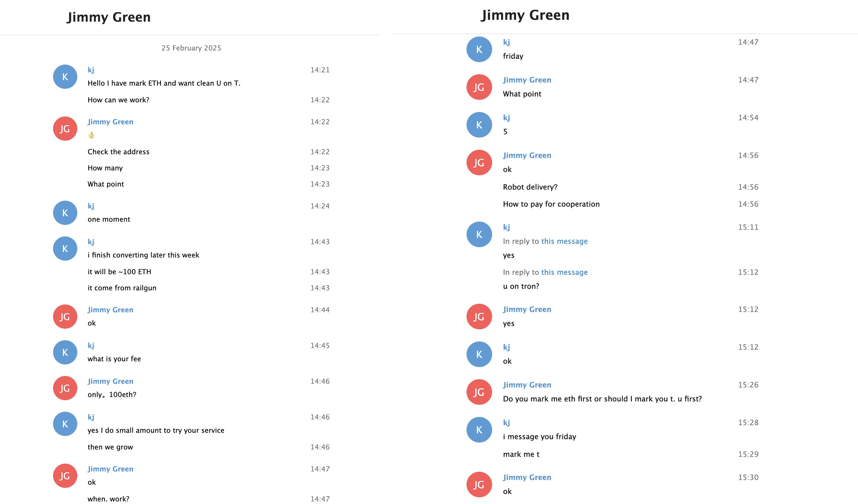The image size is (858, 504).
Task: Click the JG avatar beside the thumbs-up emoji message
Action: coord(65,129)
